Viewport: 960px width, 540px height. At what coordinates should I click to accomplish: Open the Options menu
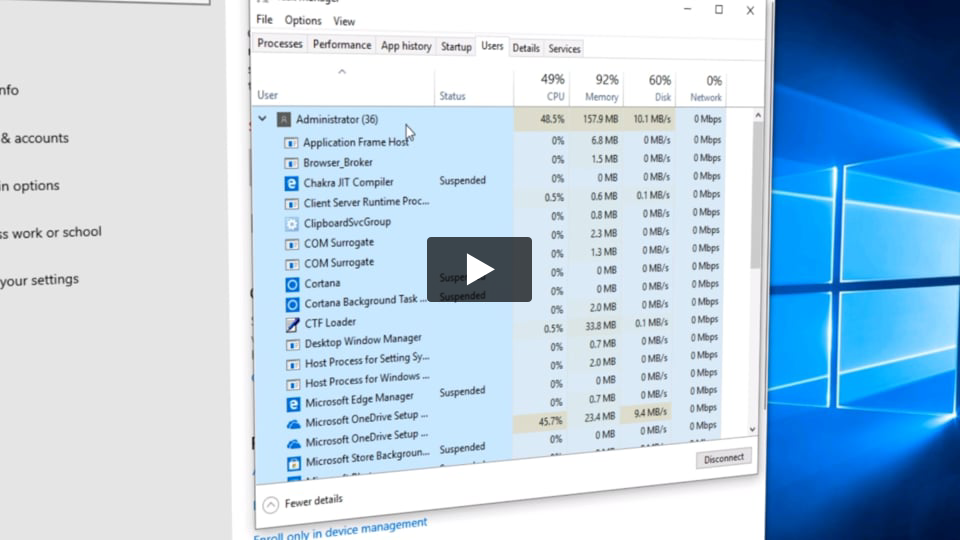tap(303, 20)
